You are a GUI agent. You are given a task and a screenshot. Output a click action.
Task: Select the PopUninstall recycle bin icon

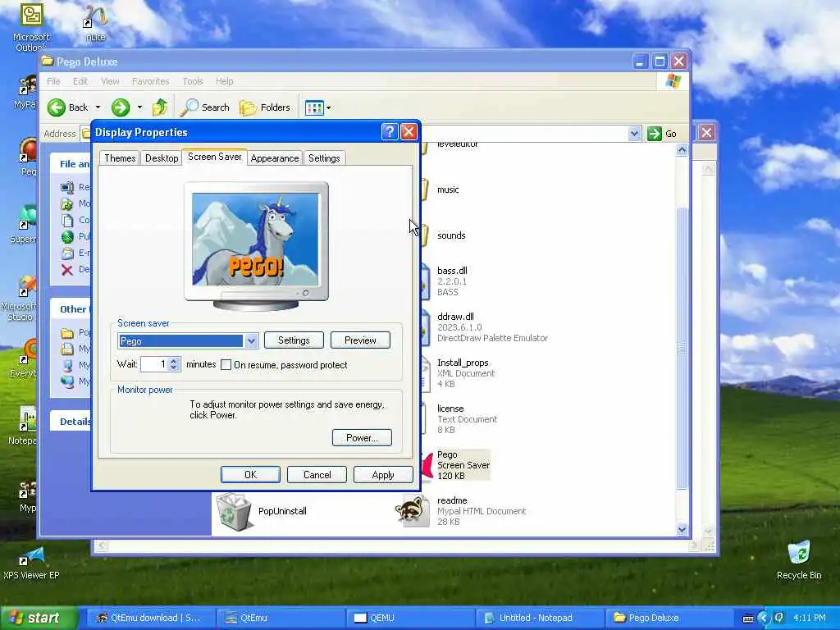234,512
